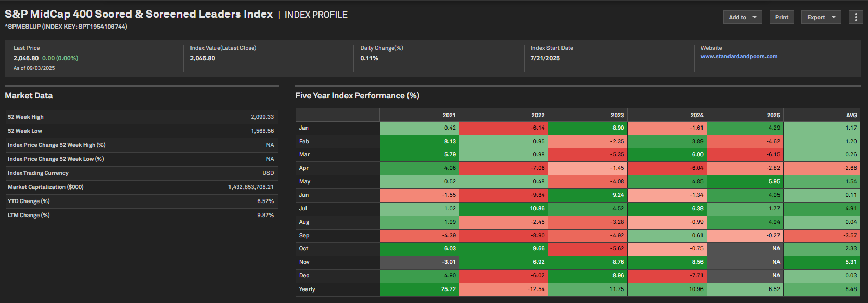868x303 pixels.
Task: Click the Jun 2023 cell 9.24
Action: [x=588, y=195]
